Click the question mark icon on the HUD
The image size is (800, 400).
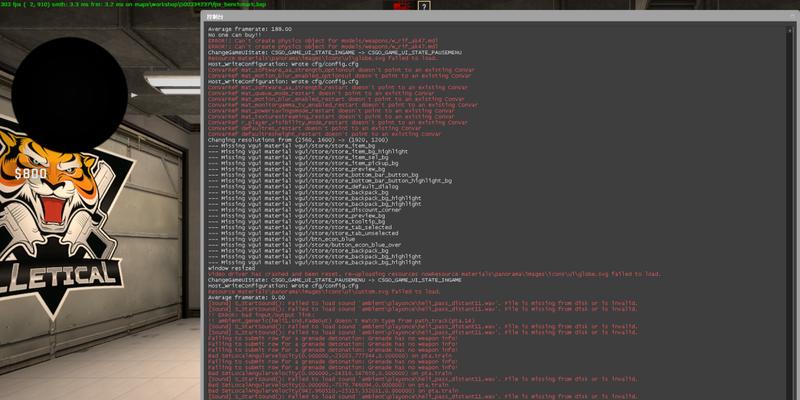point(423,6)
